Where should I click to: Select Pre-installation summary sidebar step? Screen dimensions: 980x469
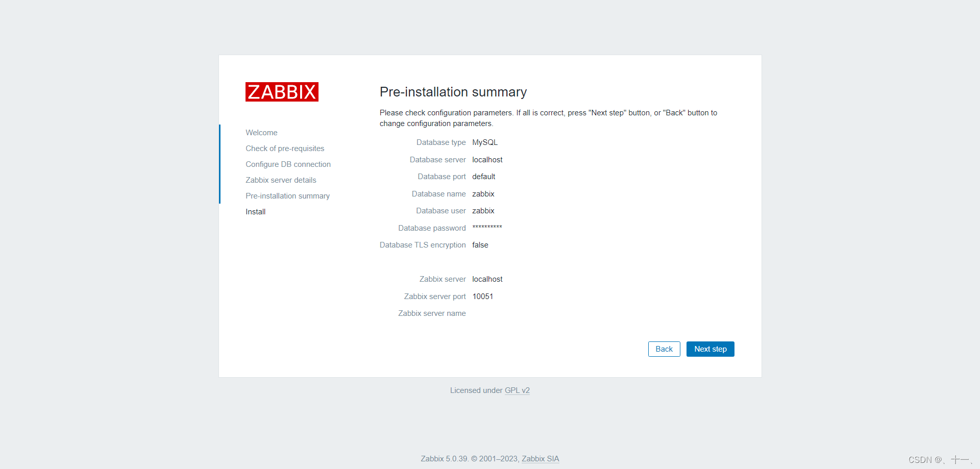point(287,196)
